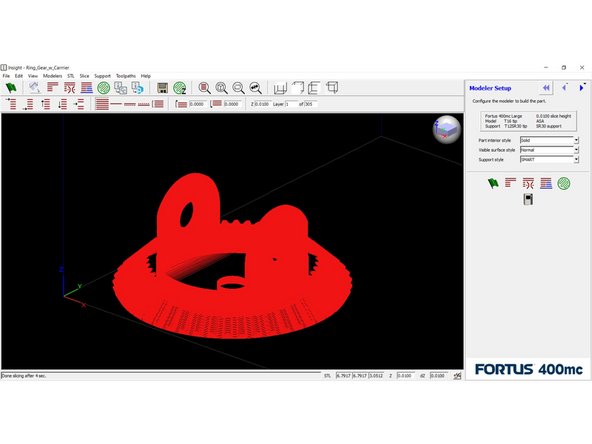
Task: Open the STL menu
Action: (x=71, y=76)
